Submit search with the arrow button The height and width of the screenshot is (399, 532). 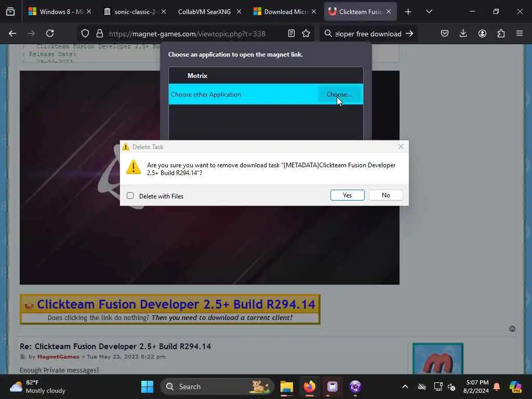(x=409, y=33)
